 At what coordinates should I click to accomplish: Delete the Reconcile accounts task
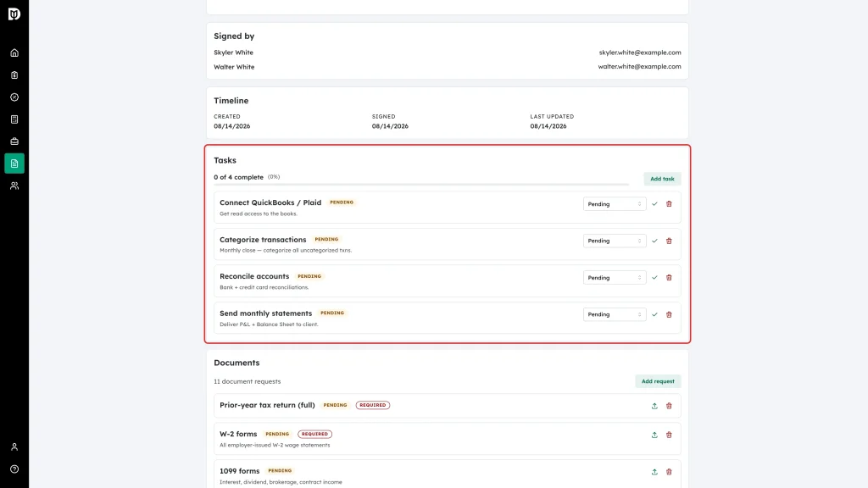(669, 278)
